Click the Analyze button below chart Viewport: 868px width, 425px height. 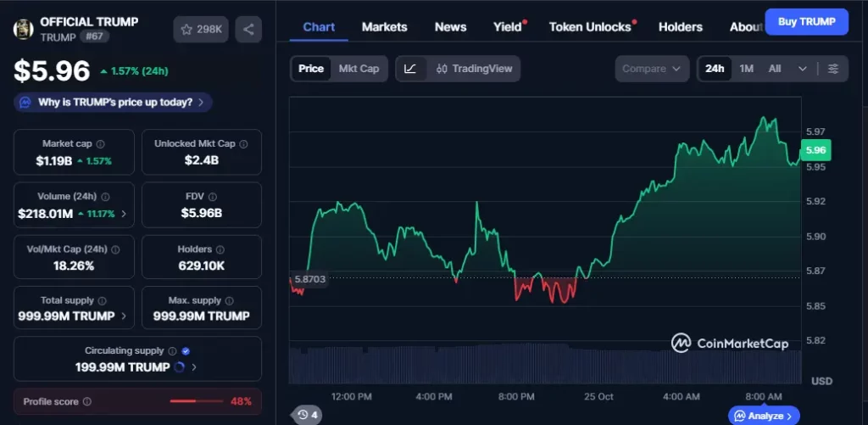coord(764,416)
